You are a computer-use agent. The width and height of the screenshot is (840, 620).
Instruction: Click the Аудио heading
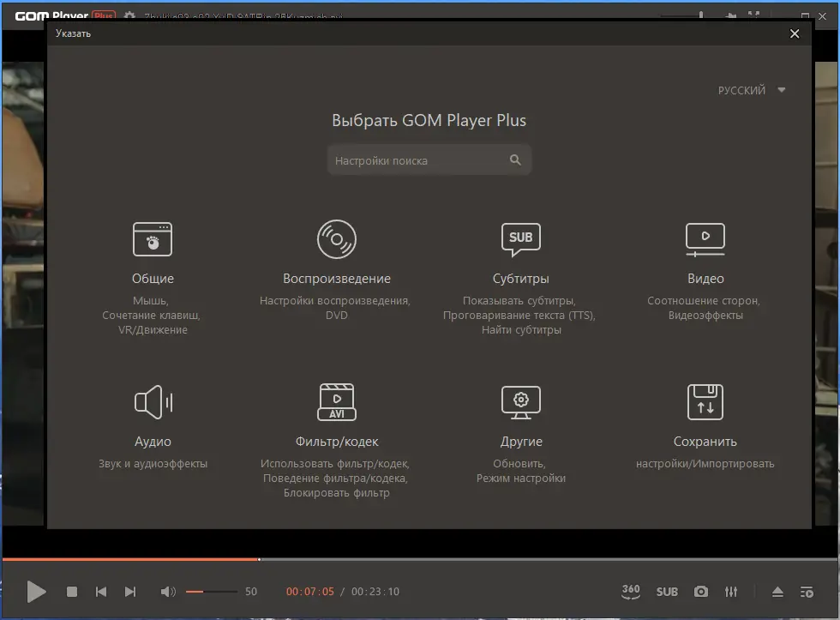coord(153,442)
